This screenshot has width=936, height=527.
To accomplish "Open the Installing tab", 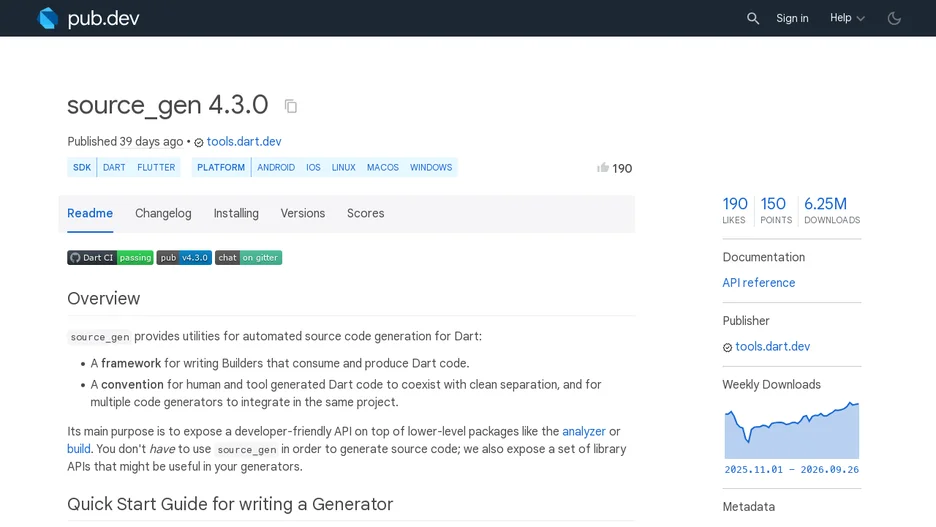I will [236, 213].
